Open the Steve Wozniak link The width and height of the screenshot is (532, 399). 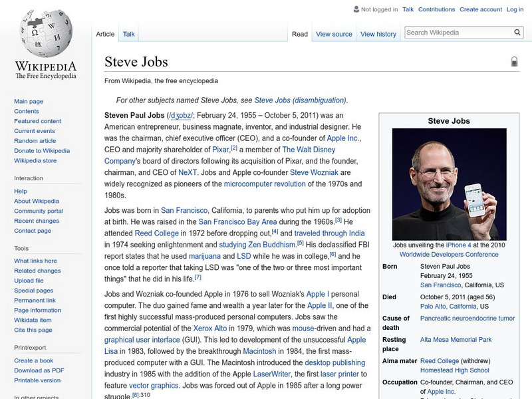tap(314, 172)
